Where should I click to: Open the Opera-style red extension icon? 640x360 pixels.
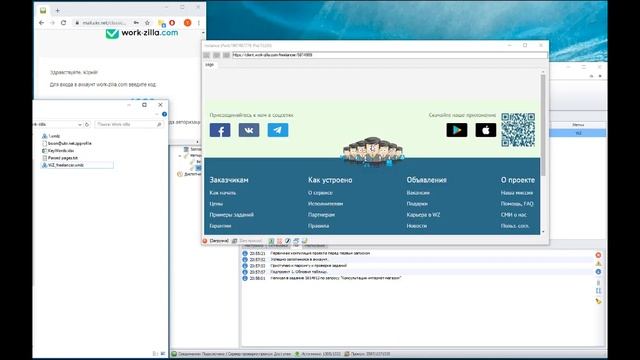tap(172, 23)
